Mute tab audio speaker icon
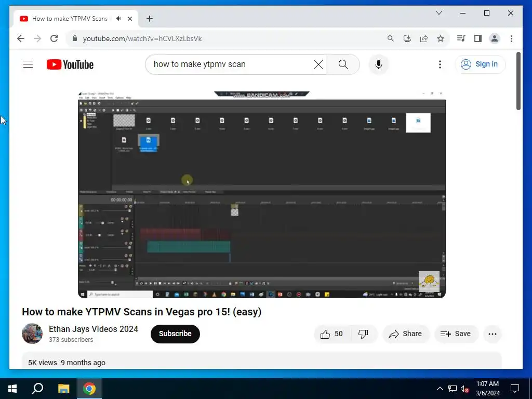This screenshot has height=399, width=532. 118,19
